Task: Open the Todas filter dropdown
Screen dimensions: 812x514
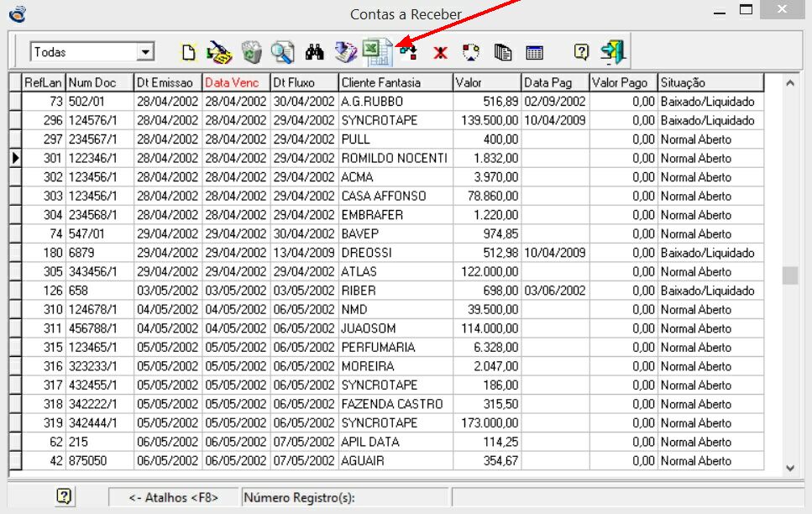Action: [x=146, y=52]
